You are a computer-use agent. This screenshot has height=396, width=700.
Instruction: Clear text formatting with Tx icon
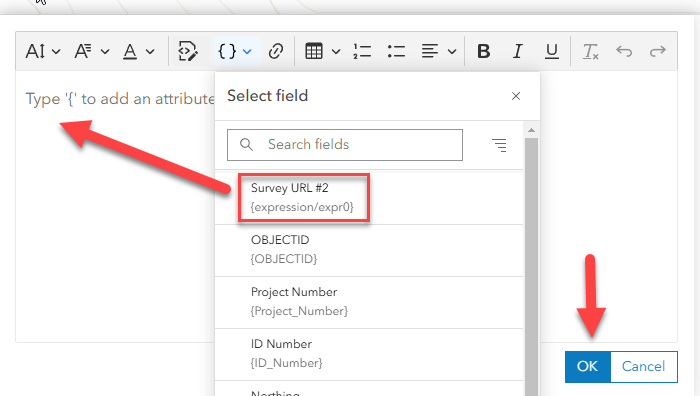click(590, 51)
